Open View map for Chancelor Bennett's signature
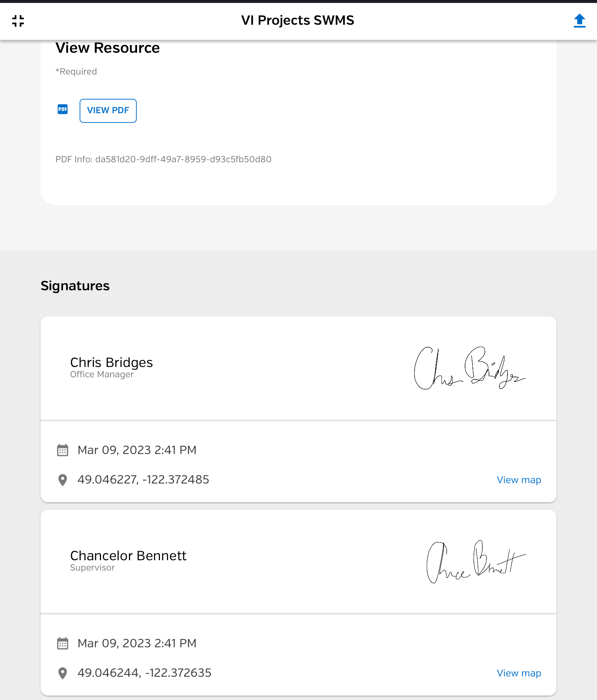This screenshot has width=597, height=700. pyautogui.click(x=519, y=673)
